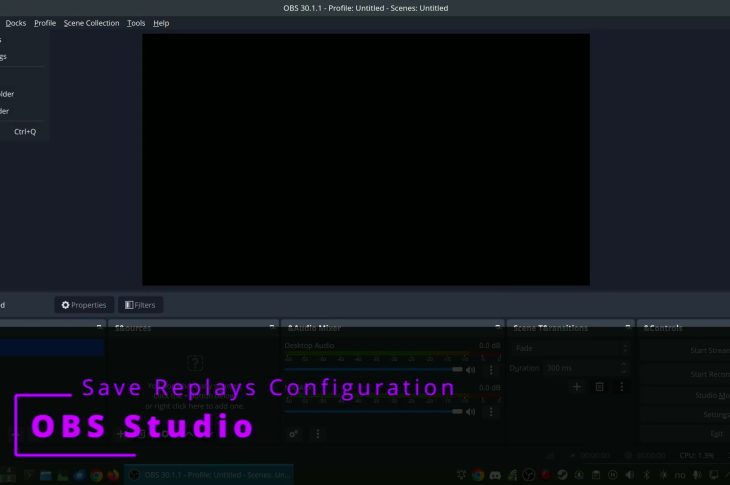This screenshot has height=485, width=730.
Task: Open Audio Mixer three-dot menu at bottom
Action: point(318,434)
